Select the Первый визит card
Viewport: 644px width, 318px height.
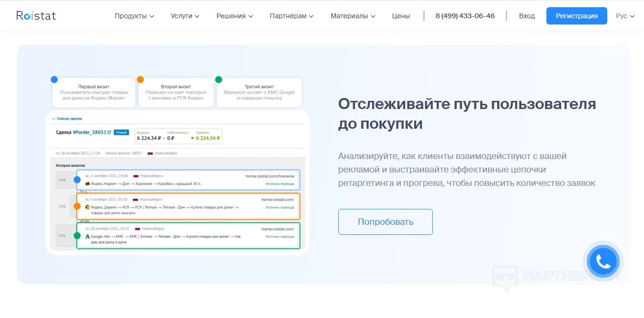point(94,92)
